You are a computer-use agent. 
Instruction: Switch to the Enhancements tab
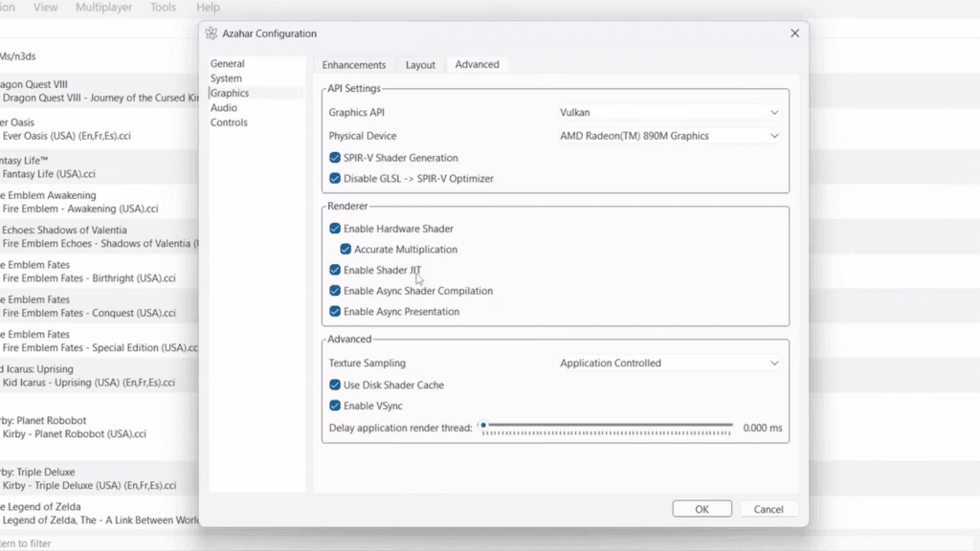[x=354, y=65]
